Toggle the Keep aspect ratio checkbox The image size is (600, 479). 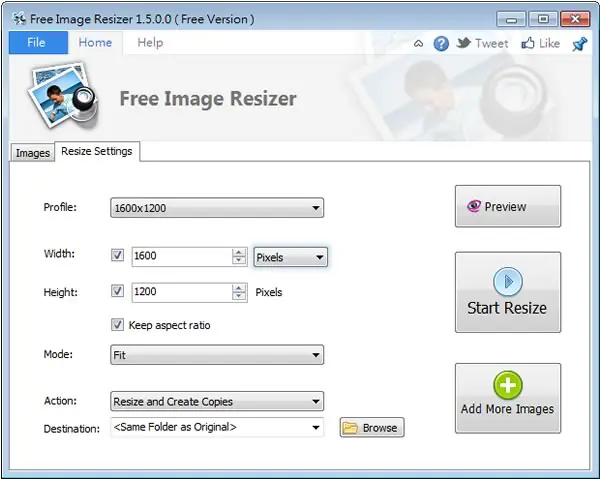(117, 325)
